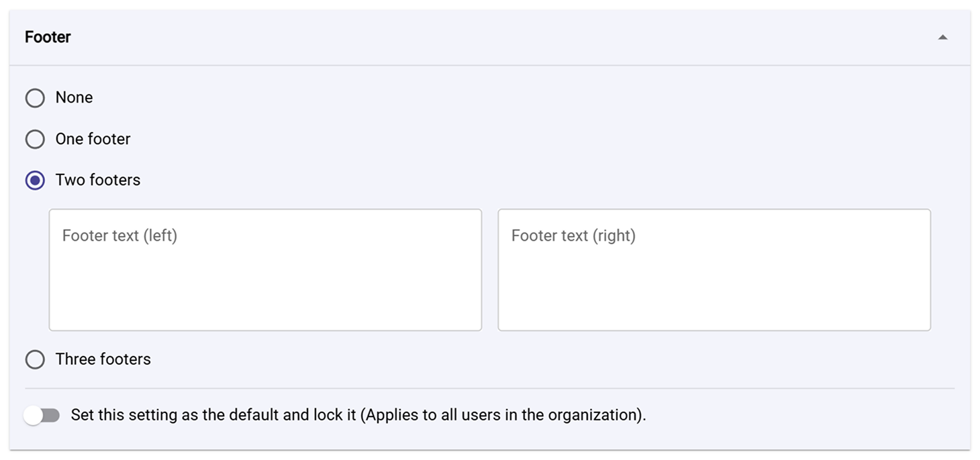Enable the default-and-lock setting switch
Image resolution: width=980 pixels, height=460 pixels.
[42, 415]
